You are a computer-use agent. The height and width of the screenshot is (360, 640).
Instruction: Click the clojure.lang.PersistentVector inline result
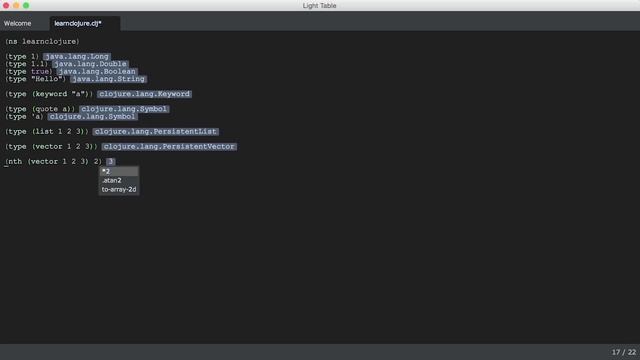coord(169,147)
